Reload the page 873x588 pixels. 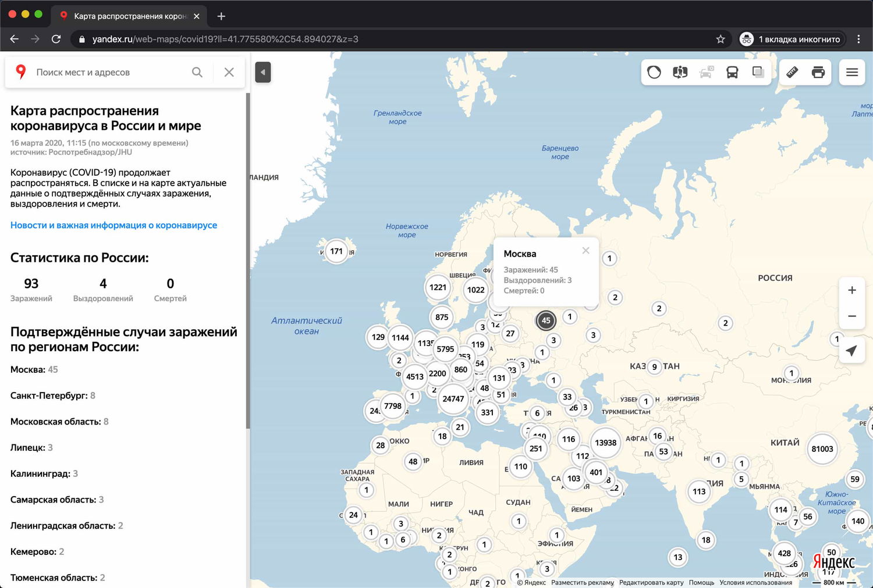point(56,39)
